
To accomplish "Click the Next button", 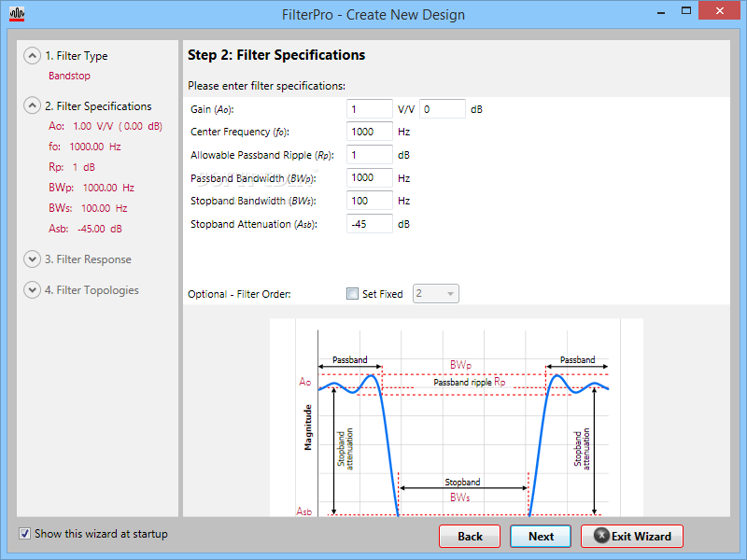I will [x=541, y=536].
